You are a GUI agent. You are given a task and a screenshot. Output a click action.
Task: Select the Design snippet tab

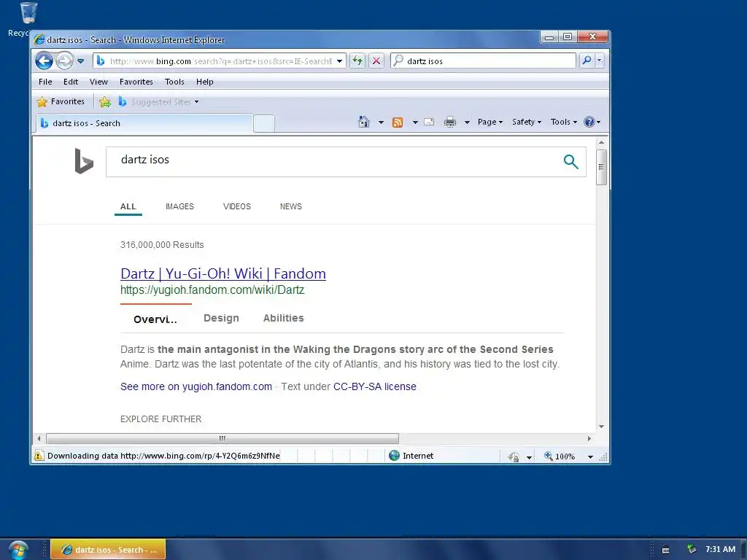coord(221,318)
